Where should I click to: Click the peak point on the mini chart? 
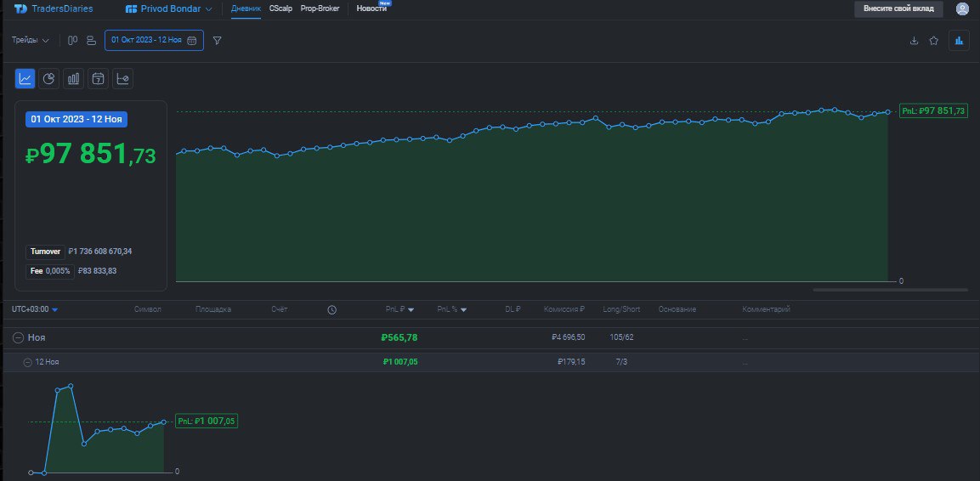click(x=71, y=386)
